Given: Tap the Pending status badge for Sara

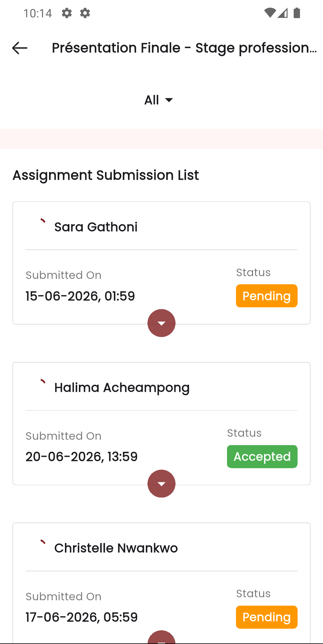Looking at the screenshot, I should tap(266, 296).
